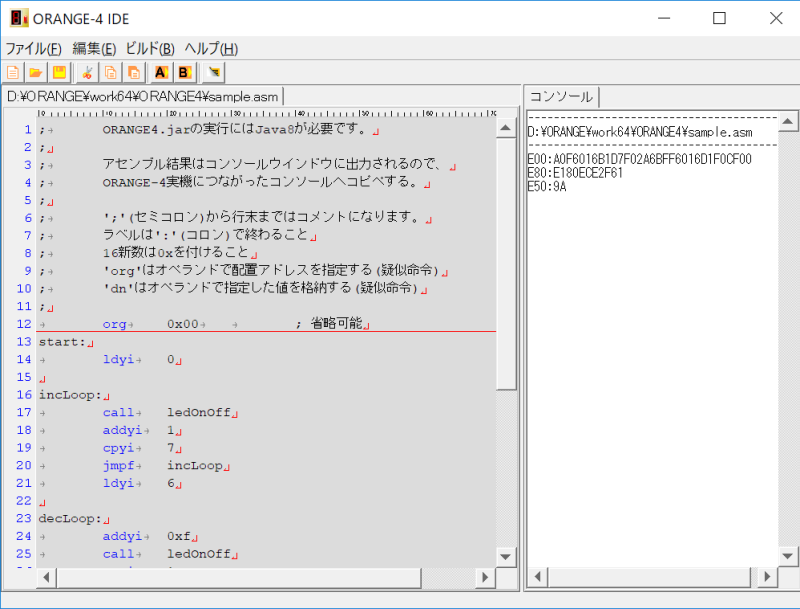Click the console line 'E50:9A'

click(547, 187)
